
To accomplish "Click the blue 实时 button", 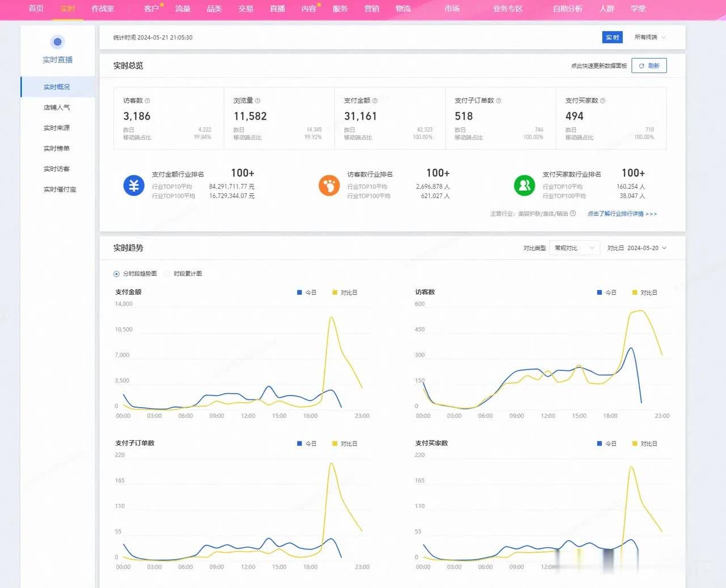I will [613, 37].
